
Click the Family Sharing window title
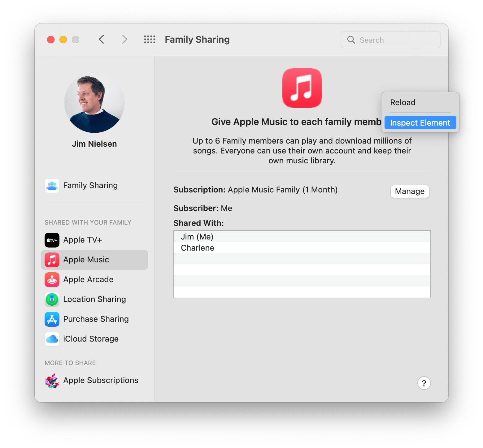pos(197,40)
